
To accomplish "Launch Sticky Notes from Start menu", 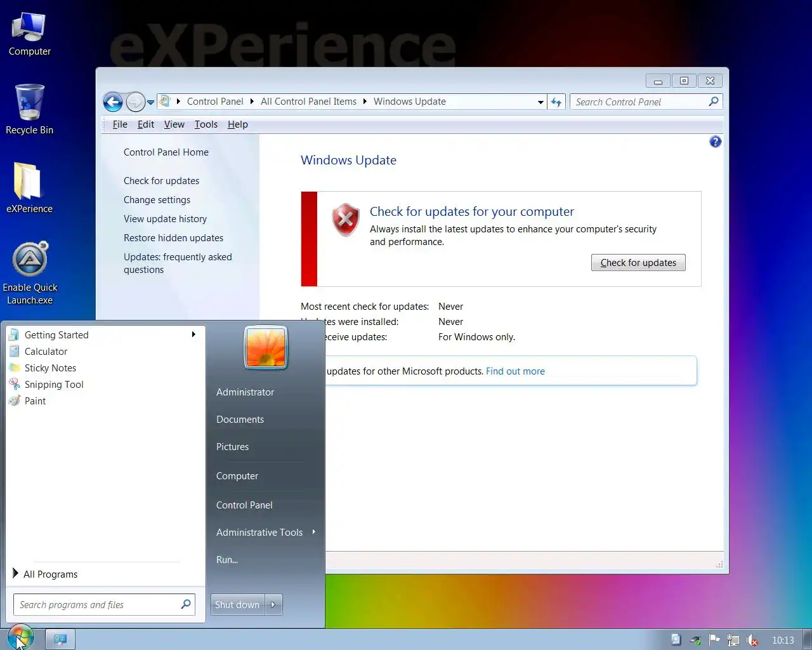I will (104, 368).
